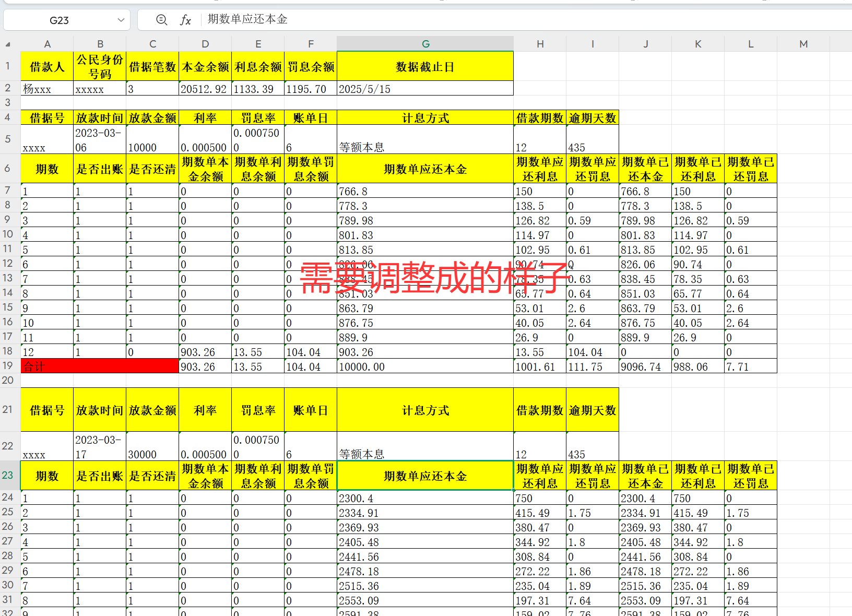Click cell containing 20512.92
Screen dimensions: 852x616
click(x=205, y=88)
